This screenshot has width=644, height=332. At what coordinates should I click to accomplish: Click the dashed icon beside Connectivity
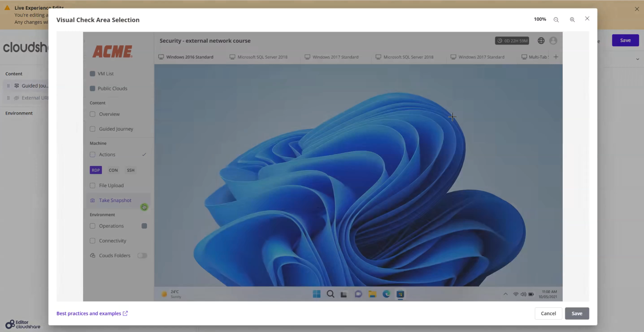point(92,241)
